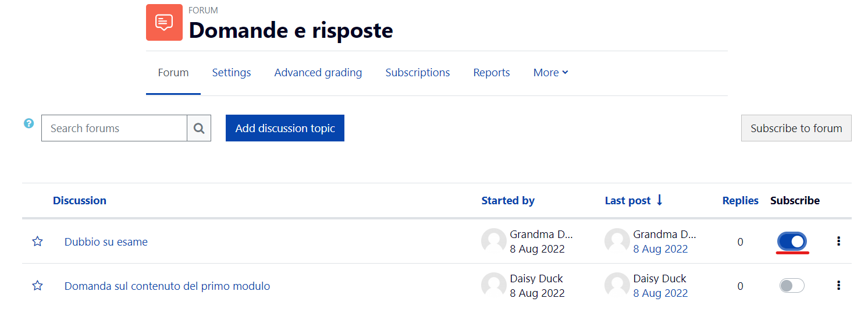Click Grandma D. avatar under Started by
Image resolution: width=868 pixels, height=323 pixels.
point(494,241)
